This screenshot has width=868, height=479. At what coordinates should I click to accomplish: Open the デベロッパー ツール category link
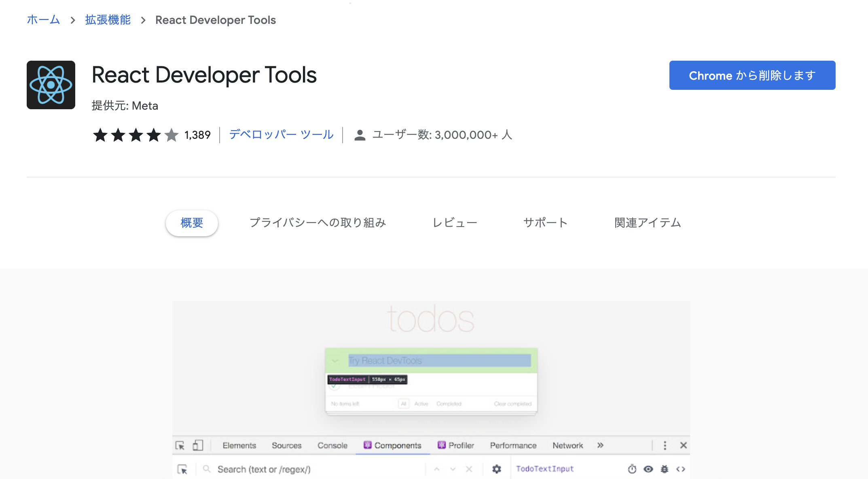point(282,135)
